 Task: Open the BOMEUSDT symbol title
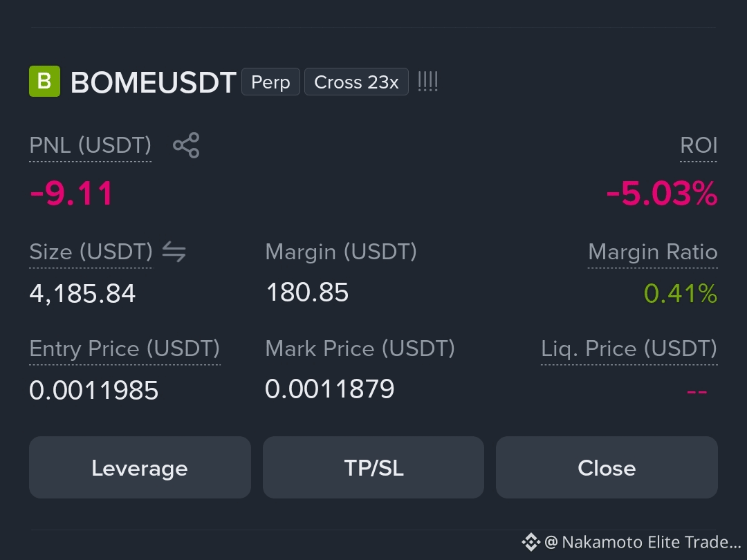(154, 82)
